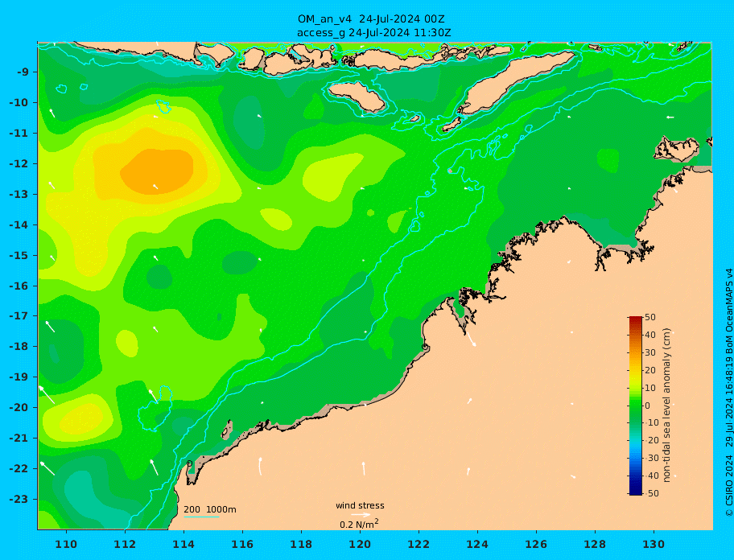Click the cyan contour sample line under "200 1000m"
Screen dimensions: 734x560
(201, 517)
